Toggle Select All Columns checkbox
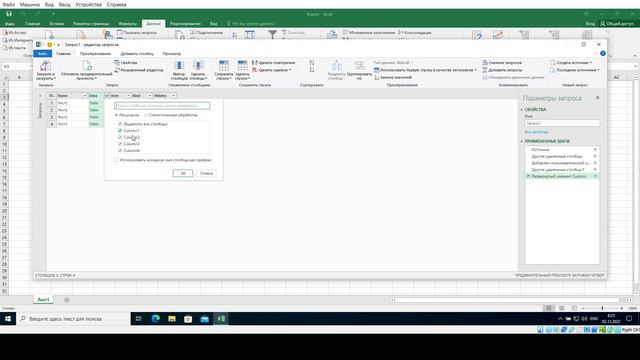Screen dimensions: 640x360 pyautogui.click(x=120, y=124)
